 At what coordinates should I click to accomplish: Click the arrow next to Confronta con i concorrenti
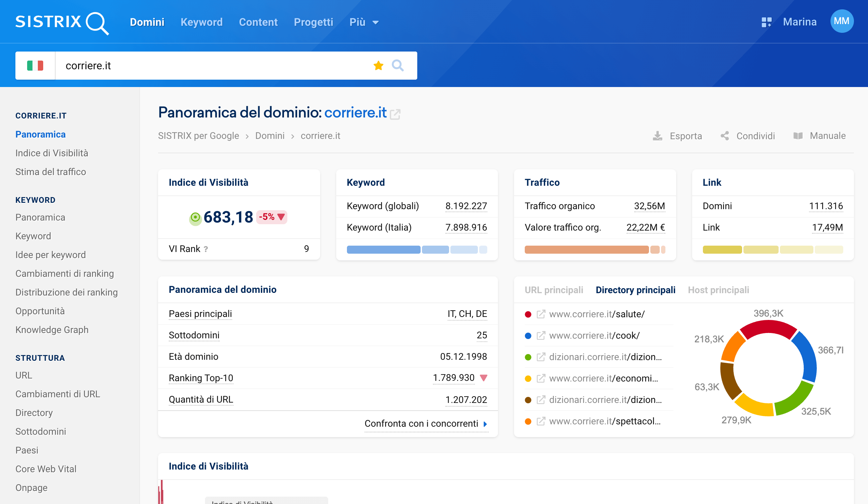click(485, 424)
